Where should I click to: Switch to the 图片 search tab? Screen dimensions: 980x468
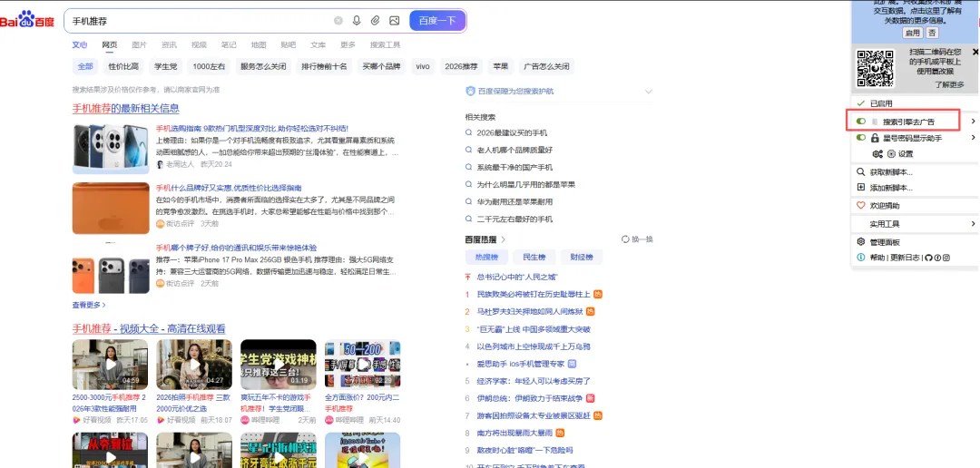point(140,45)
